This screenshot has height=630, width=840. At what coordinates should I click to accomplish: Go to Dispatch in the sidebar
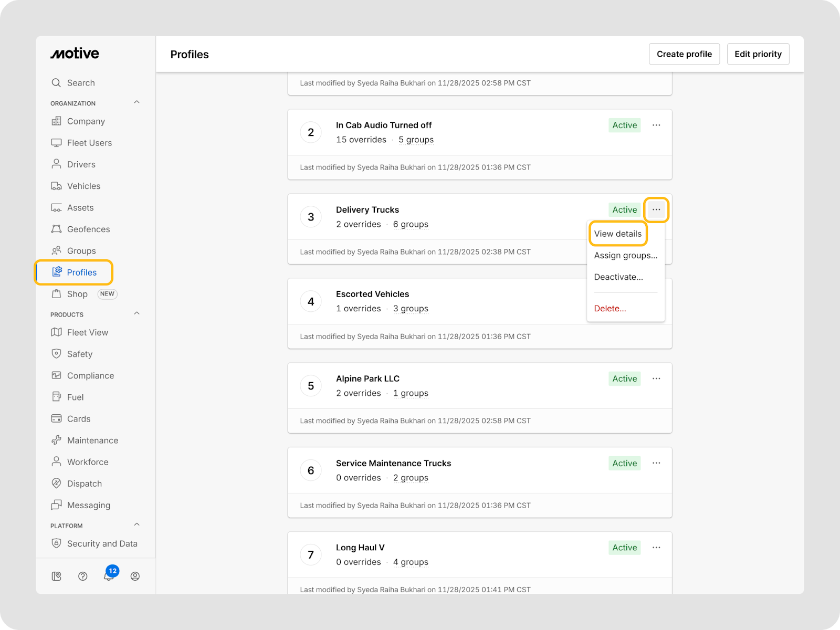[84, 484]
